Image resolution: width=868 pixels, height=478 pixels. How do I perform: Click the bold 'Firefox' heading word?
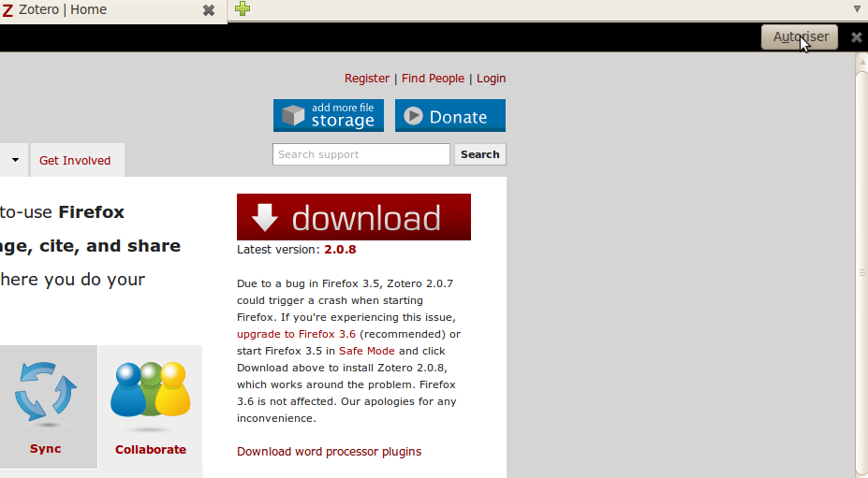tap(92, 212)
